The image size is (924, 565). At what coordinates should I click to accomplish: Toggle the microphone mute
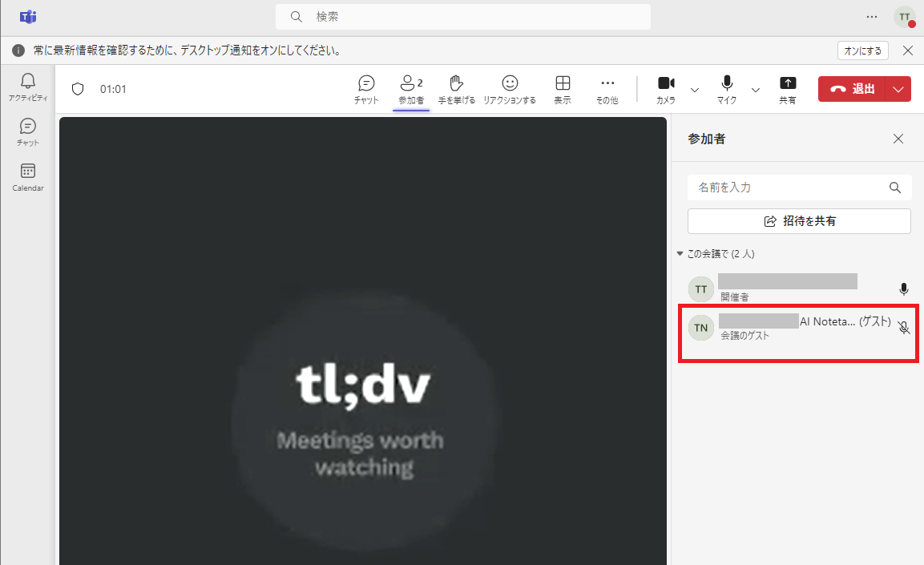[x=727, y=89]
